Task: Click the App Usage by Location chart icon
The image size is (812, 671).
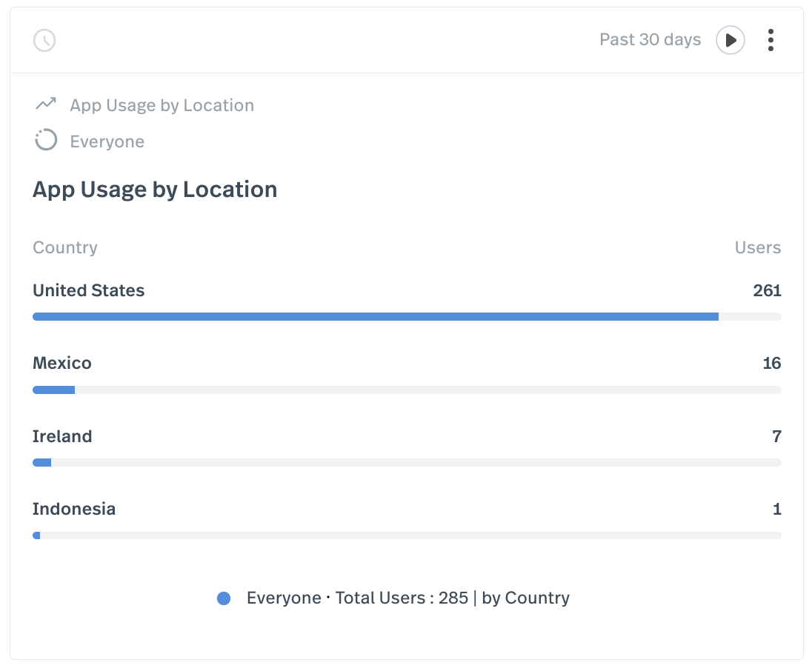Action: pyautogui.click(x=46, y=104)
